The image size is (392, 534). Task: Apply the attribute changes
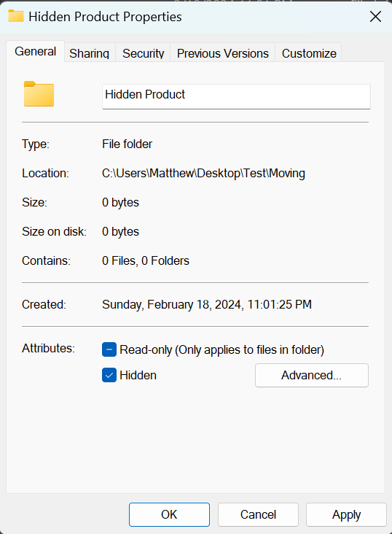point(346,514)
